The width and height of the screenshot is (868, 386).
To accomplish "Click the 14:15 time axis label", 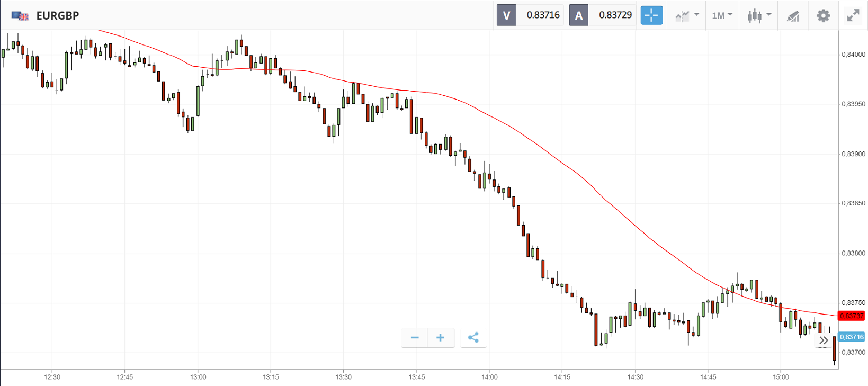I will click(562, 378).
